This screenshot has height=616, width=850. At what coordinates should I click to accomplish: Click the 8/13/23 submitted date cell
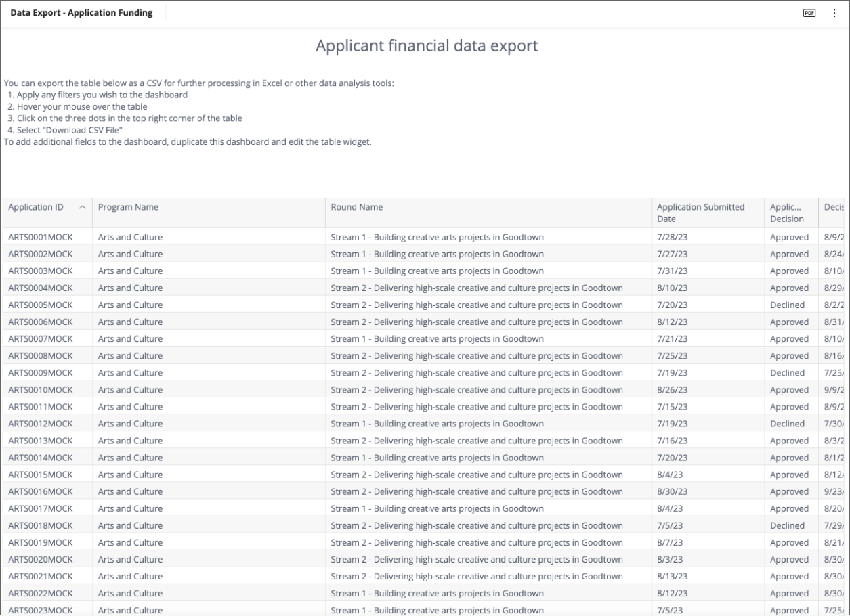click(x=708, y=576)
